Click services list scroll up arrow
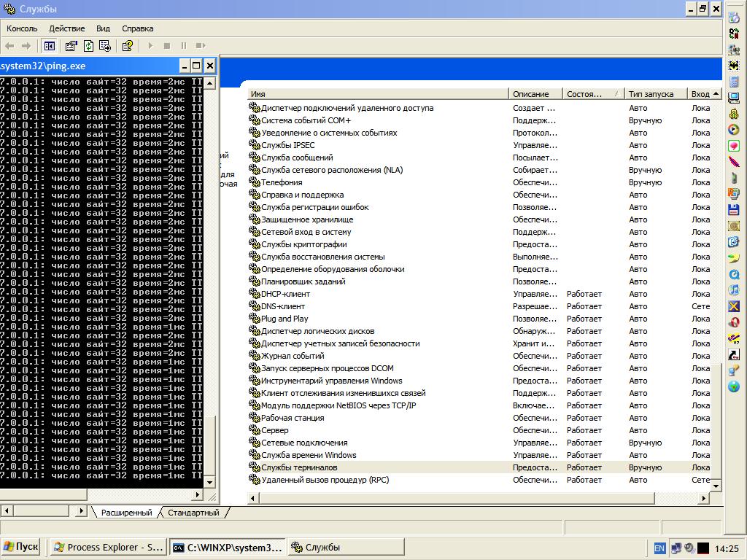This screenshot has height=560, width=747. pyautogui.click(x=716, y=94)
